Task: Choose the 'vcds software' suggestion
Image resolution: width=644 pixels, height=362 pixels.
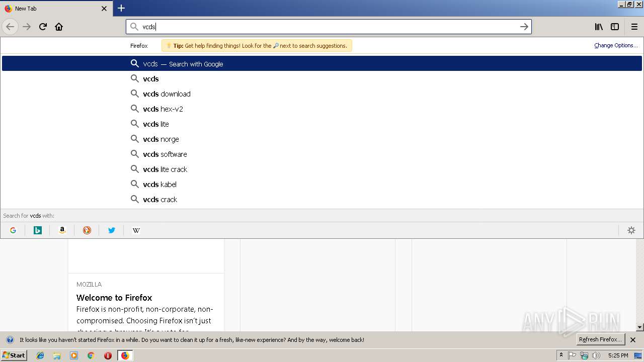Action: point(322,154)
